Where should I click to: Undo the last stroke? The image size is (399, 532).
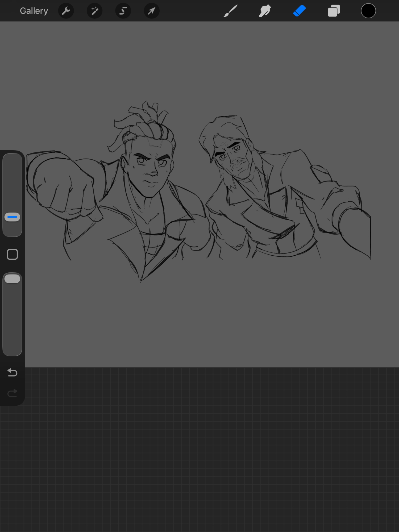(x=12, y=372)
